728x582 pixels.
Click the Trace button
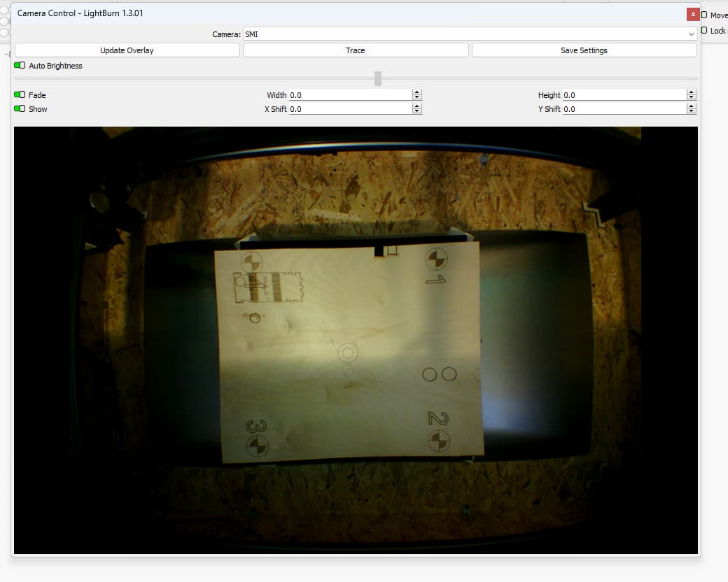click(355, 50)
